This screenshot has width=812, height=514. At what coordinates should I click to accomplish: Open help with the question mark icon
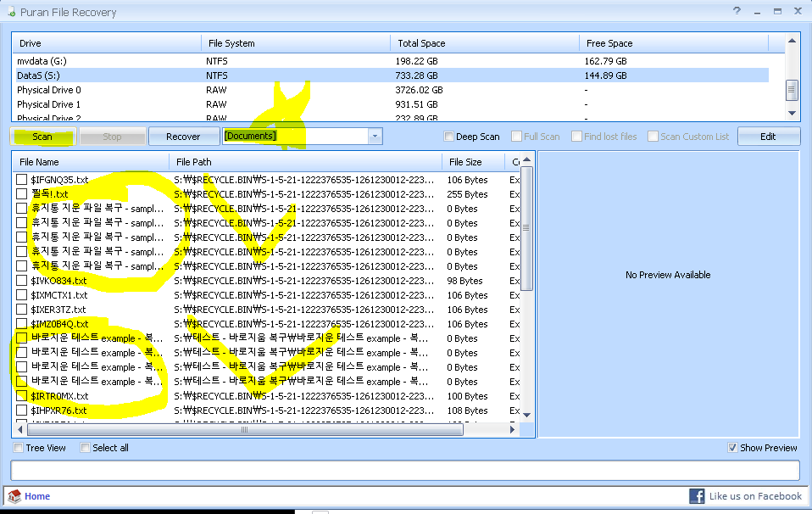click(737, 11)
